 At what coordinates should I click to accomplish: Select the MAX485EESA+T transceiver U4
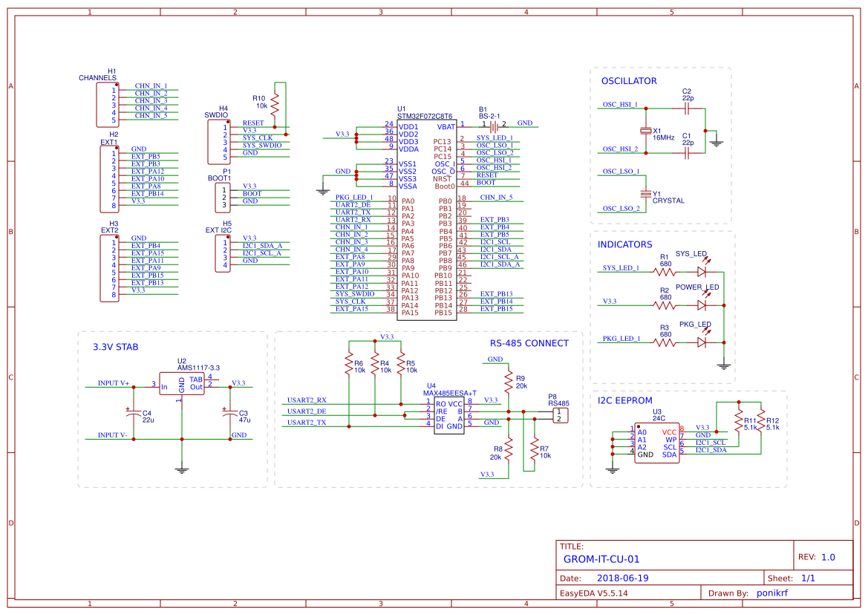coord(448,414)
